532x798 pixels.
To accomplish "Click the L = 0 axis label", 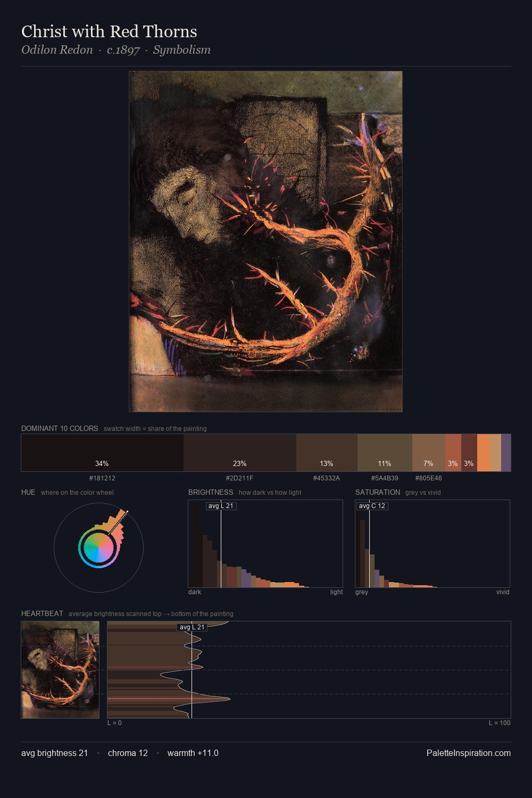I will 114,723.
